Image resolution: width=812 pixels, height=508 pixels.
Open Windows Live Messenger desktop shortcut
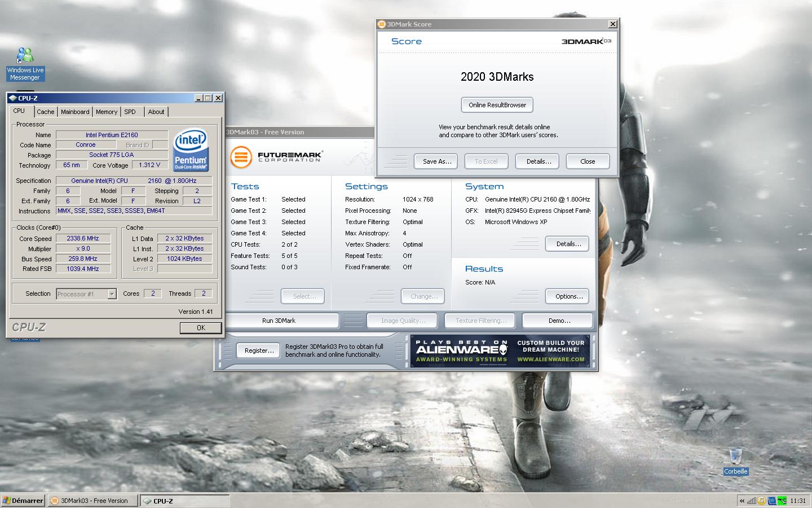click(25, 64)
